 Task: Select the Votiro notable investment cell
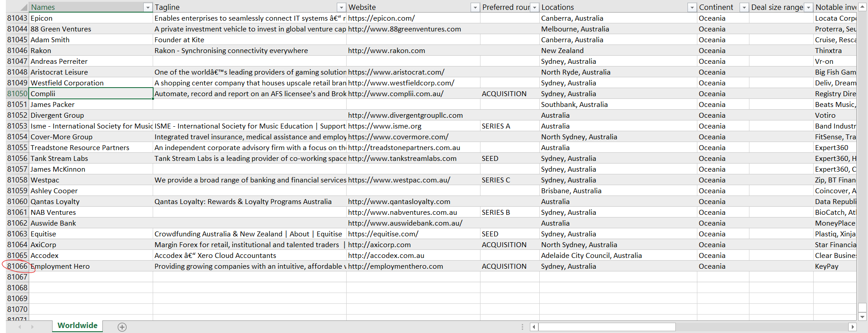835,115
